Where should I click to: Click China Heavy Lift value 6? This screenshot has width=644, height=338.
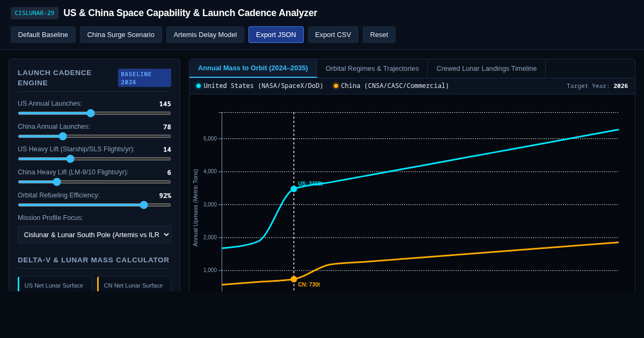(x=169, y=173)
